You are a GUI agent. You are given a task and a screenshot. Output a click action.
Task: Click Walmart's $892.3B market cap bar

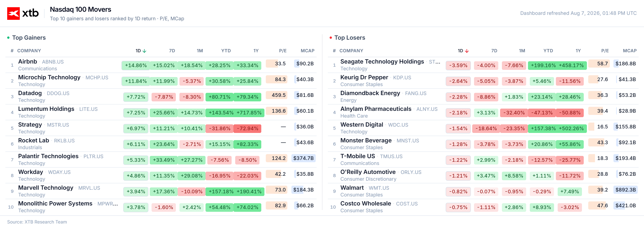(x=625, y=190)
